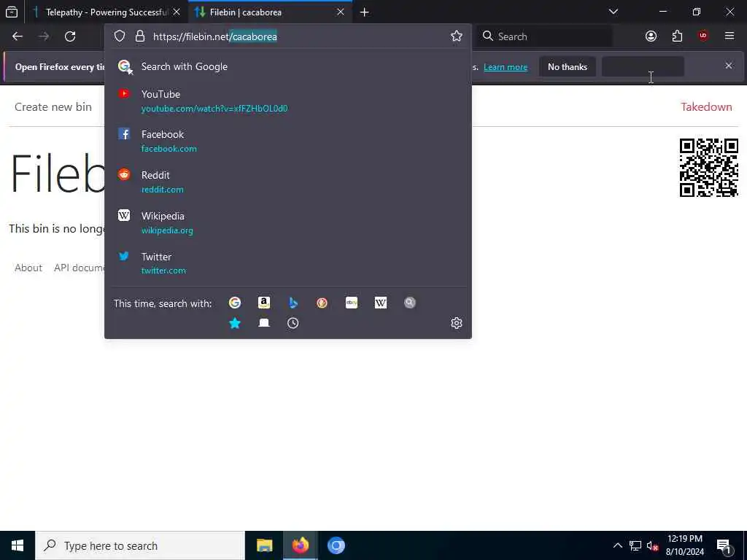747x560 pixels.
Task: Click the site padlock icon
Action: pos(139,36)
